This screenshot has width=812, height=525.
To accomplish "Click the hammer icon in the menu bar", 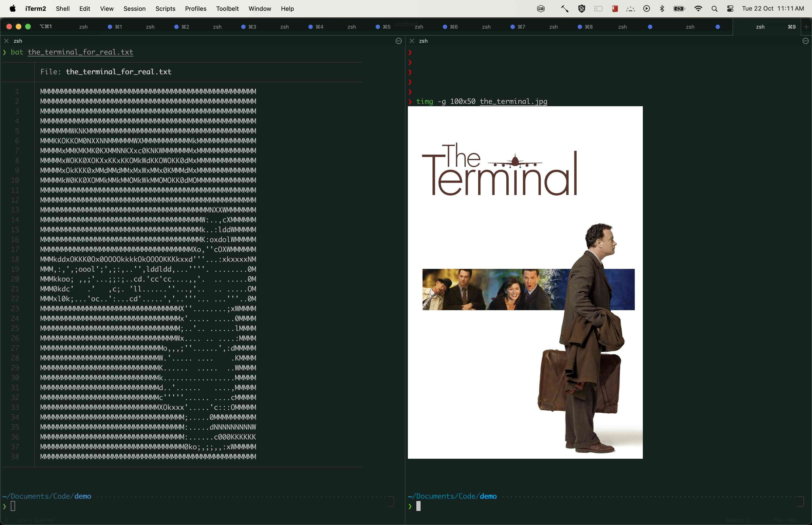I will tap(565, 8).
